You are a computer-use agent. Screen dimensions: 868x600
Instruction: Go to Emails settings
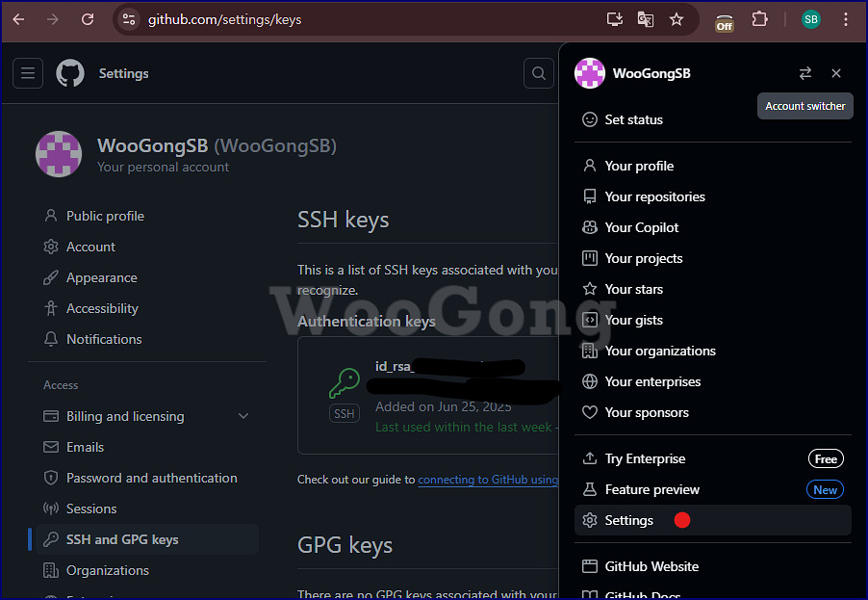147,447
